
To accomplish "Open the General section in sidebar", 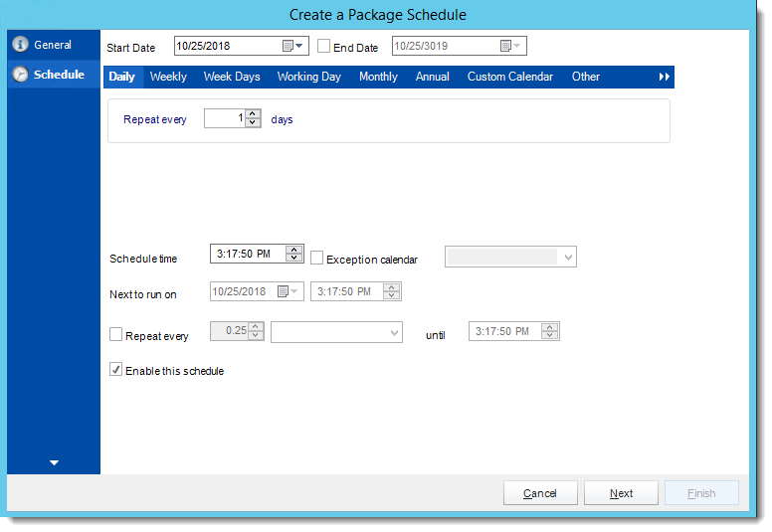I will (x=53, y=45).
